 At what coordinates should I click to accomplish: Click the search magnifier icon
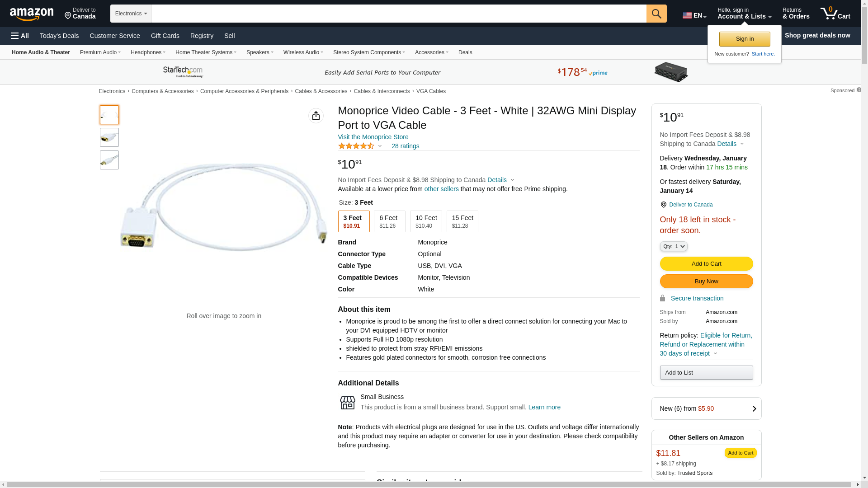pyautogui.click(x=656, y=14)
